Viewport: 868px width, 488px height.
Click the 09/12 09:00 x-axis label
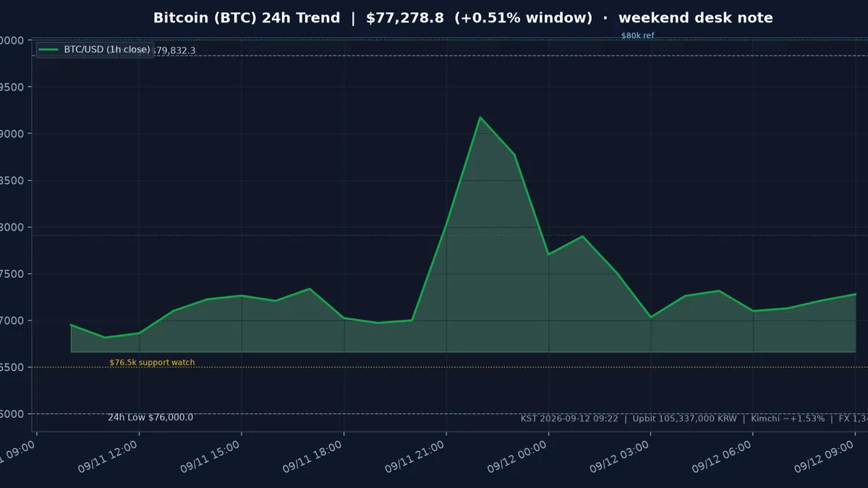click(x=824, y=456)
